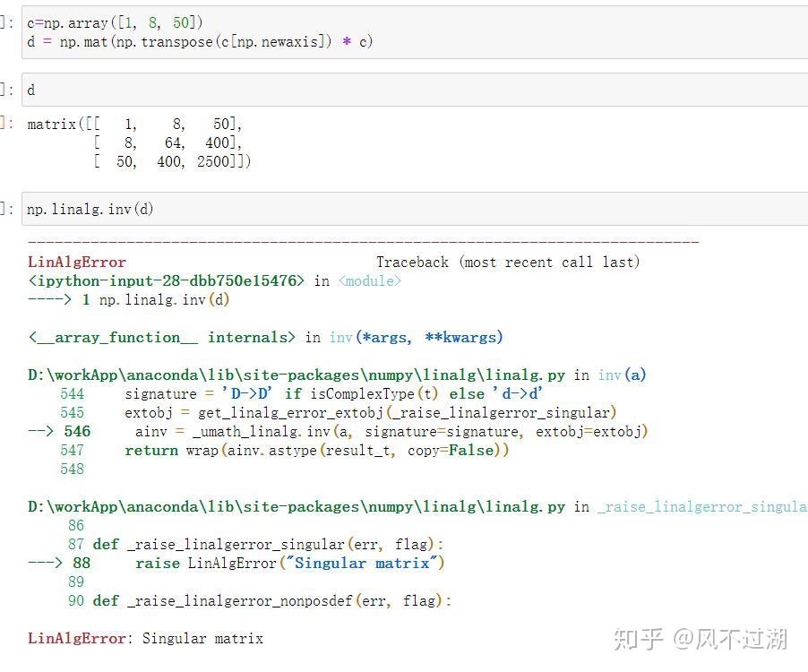Click the line c=np.array([1, 8, 50])
Viewport: 808px width, 672px height.
[115, 23]
